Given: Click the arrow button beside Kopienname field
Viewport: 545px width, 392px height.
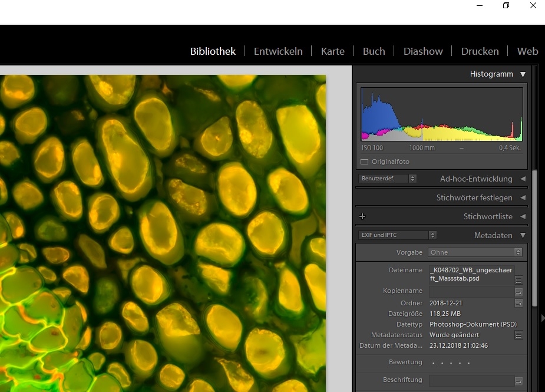Looking at the screenshot, I should tap(518, 292).
